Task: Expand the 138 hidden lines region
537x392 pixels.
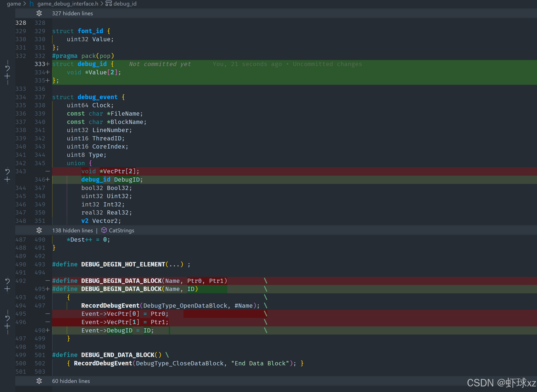Action: (39, 231)
